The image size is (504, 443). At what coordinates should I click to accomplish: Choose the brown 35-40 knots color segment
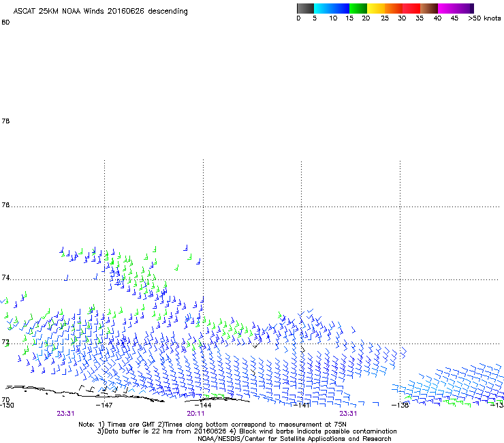click(x=429, y=8)
